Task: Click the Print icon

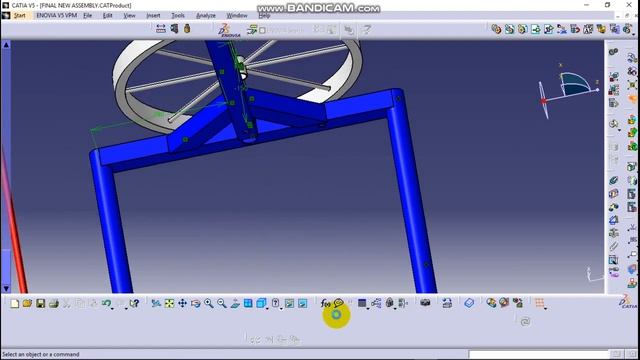Action: (x=53, y=303)
